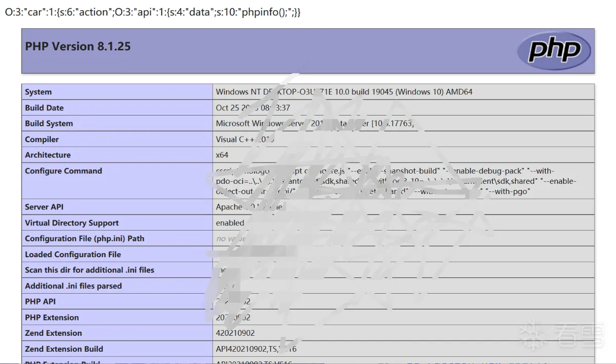Select the System row label
The width and height of the screenshot is (616, 364).
(38, 92)
